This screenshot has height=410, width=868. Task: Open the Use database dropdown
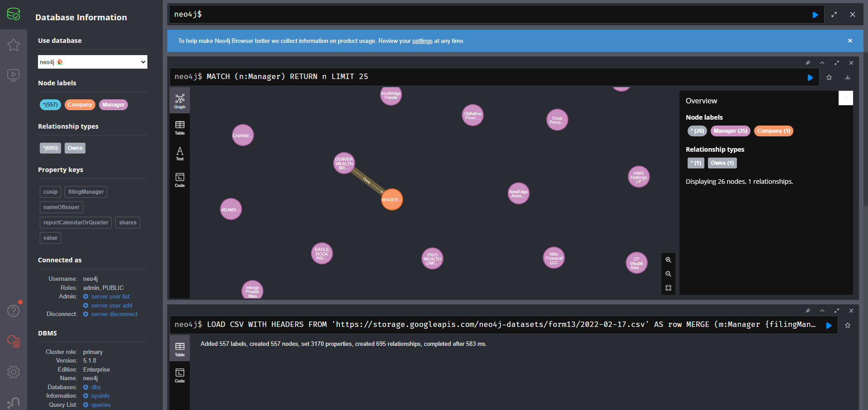[93, 62]
